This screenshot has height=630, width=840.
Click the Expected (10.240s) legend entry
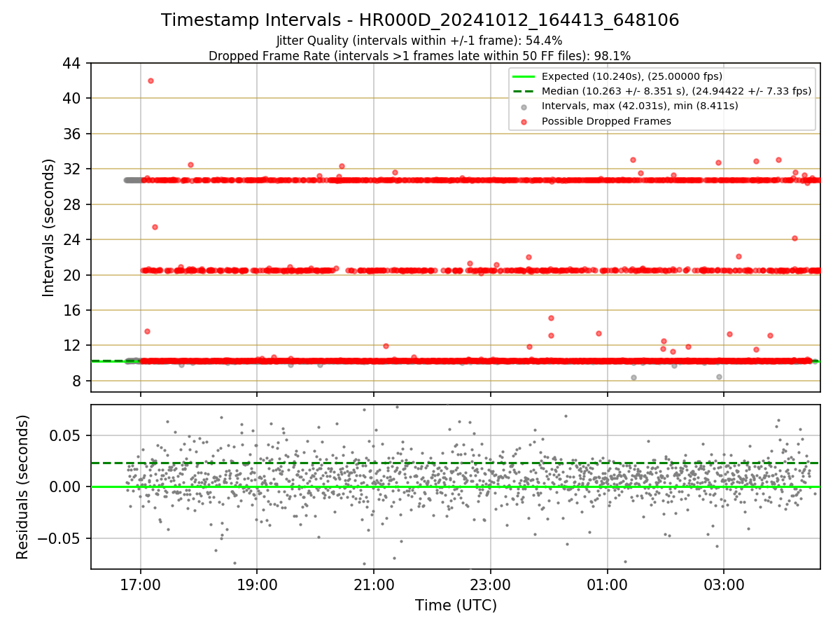[631, 76]
